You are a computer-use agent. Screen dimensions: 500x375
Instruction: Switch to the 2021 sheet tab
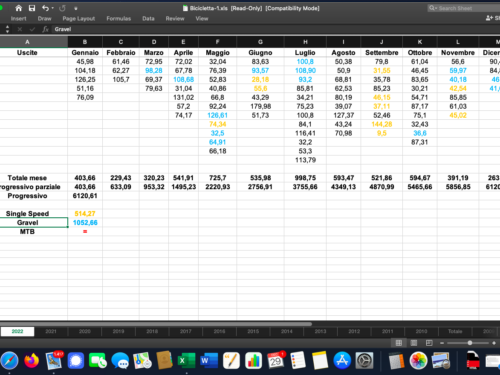[x=51, y=331]
